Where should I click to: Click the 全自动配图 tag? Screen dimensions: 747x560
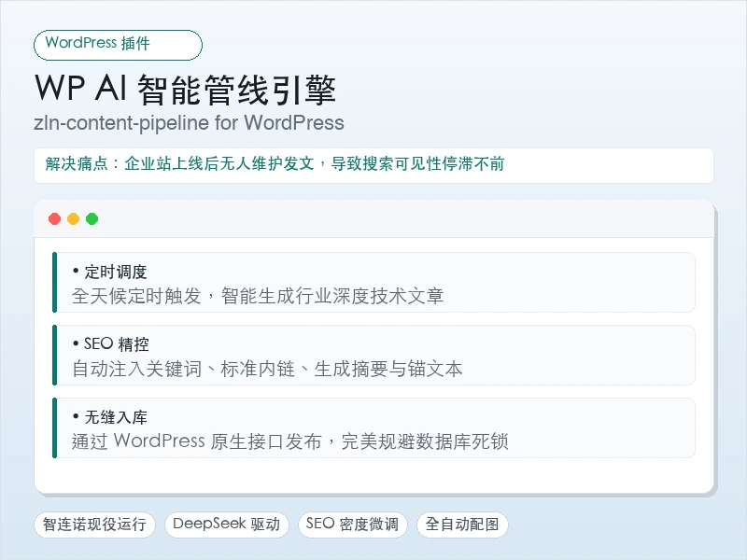[x=462, y=525]
